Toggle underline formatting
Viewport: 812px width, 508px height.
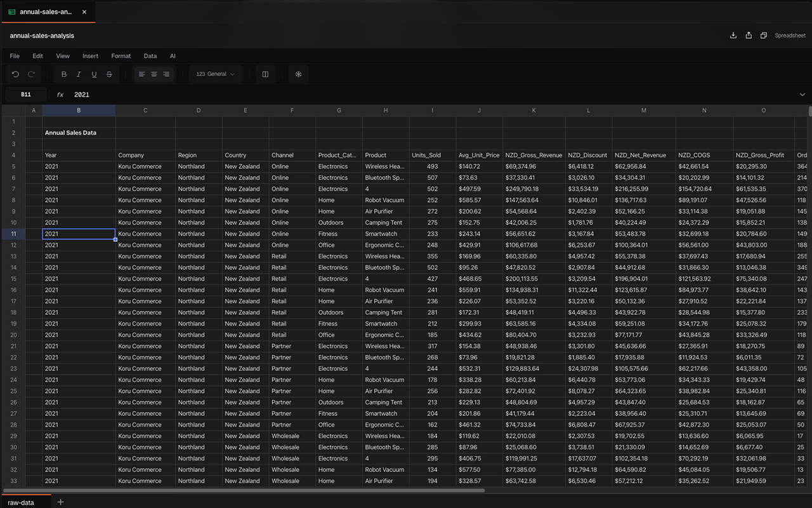click(94, 74)
